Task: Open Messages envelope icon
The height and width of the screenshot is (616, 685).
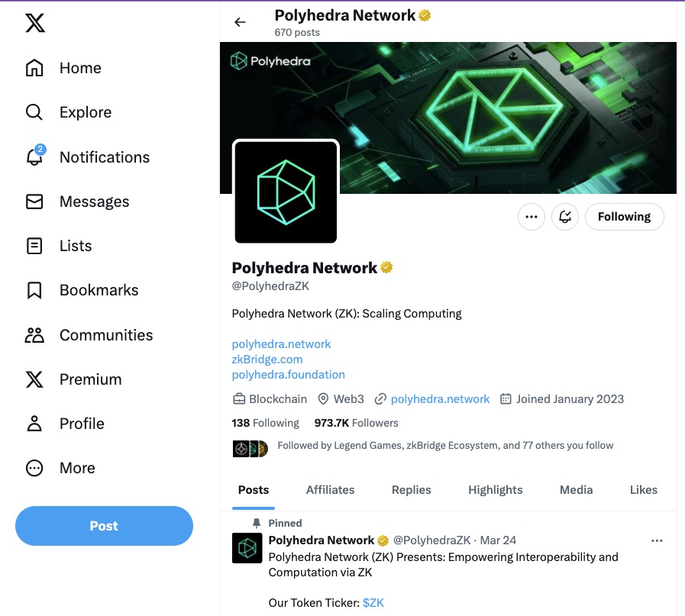Action: pyautogui.click(x=34, y=202)
